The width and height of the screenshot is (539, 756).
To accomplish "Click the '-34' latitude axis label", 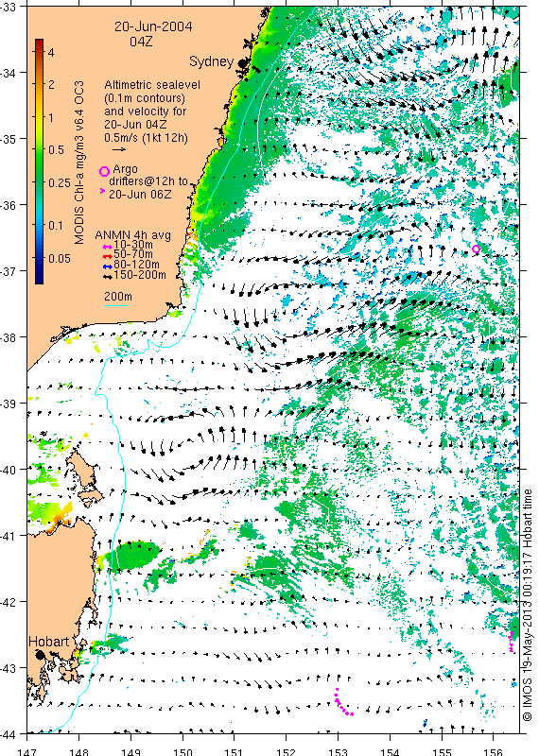I will [8, 73].
